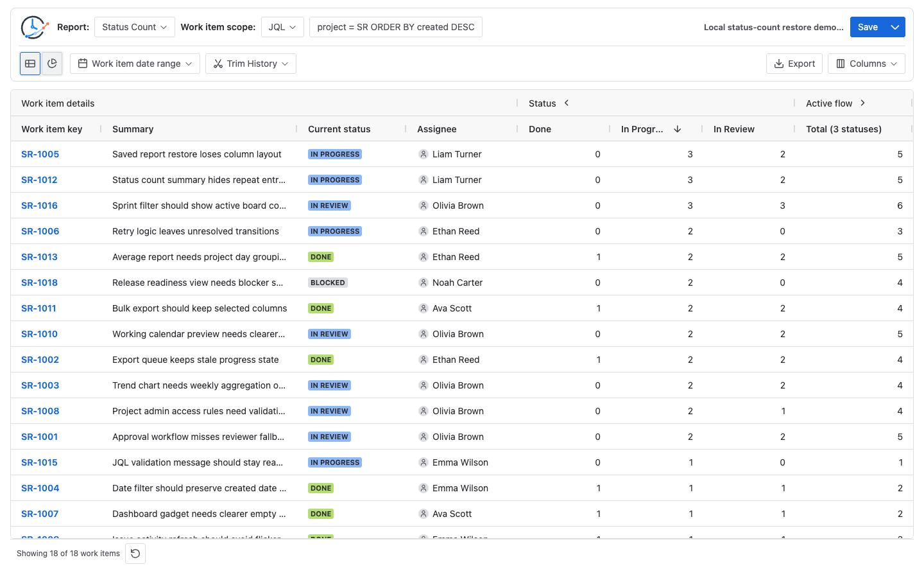Switch to pie chart view icon

point(52,64)
